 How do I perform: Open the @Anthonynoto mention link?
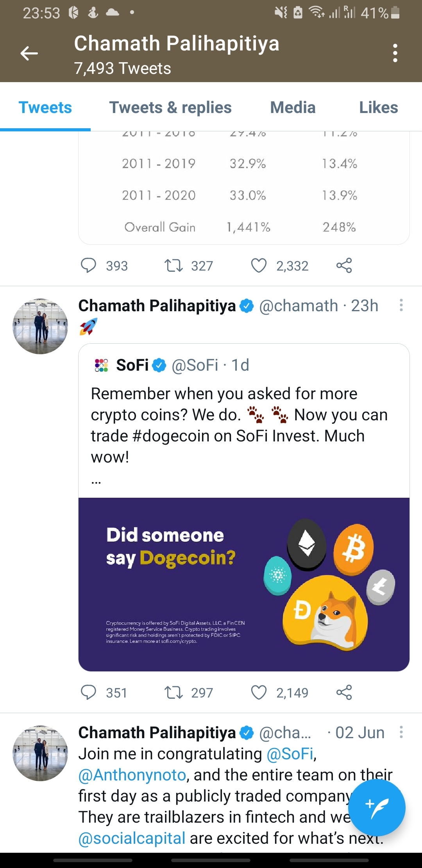(x=132, y=775)
